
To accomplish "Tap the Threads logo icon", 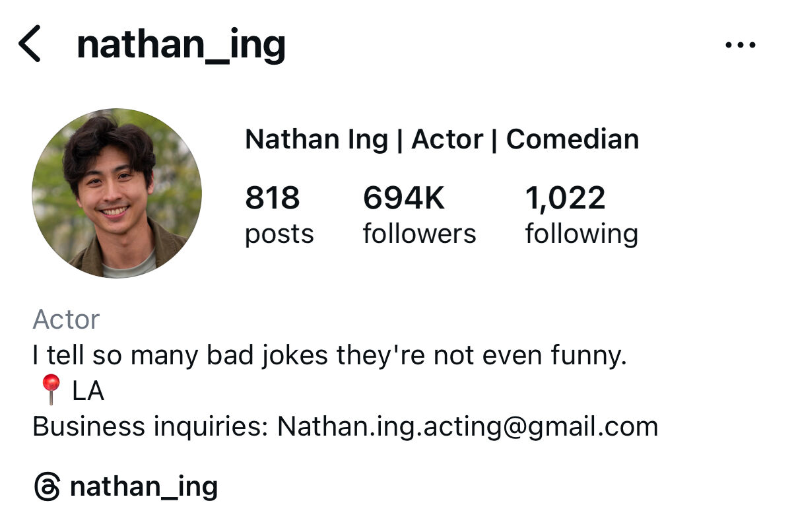I will 47,487.
